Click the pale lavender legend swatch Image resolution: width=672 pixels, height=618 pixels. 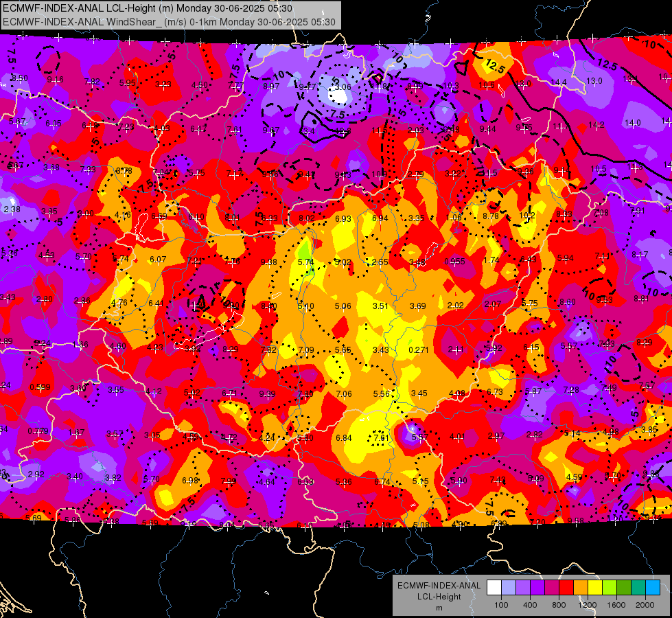(x=509, y=588)
